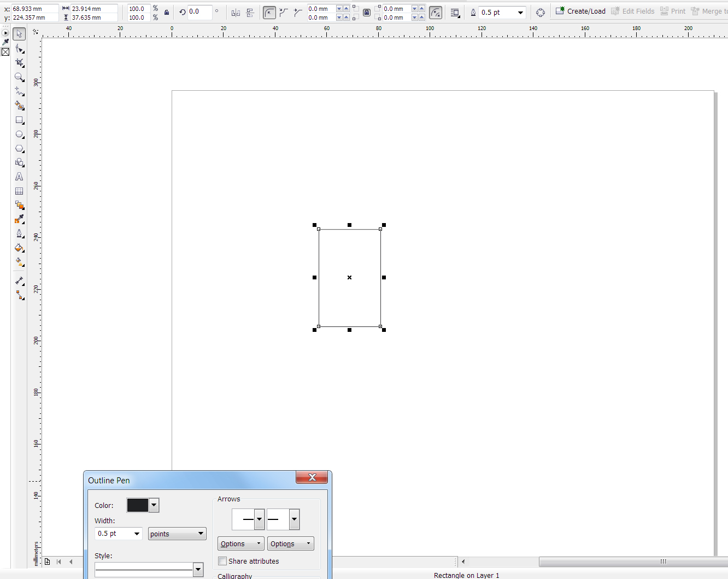
Task: Click the Edit Fields button
Action: [633, 11]
